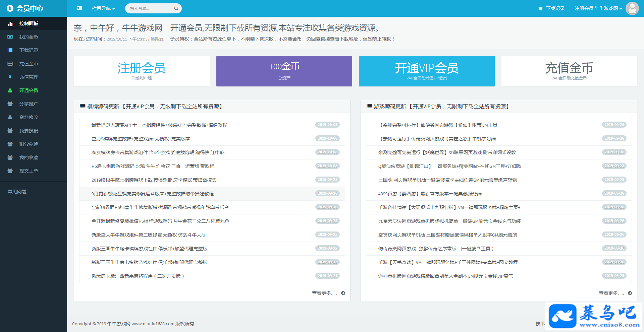Open 9月更新樱花互娱完美修复运营版本 entry
The height and width of the screenshot is (332, 644).
[153, 194]
